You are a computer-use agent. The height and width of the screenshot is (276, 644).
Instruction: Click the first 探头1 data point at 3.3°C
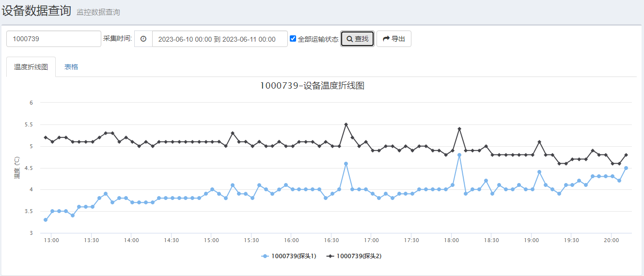point(46,220)
